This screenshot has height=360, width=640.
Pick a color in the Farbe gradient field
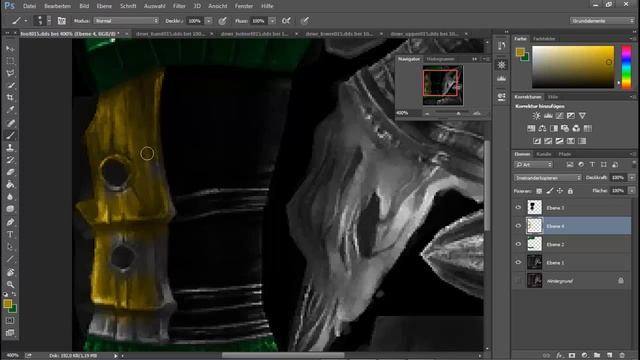(573, 67)
